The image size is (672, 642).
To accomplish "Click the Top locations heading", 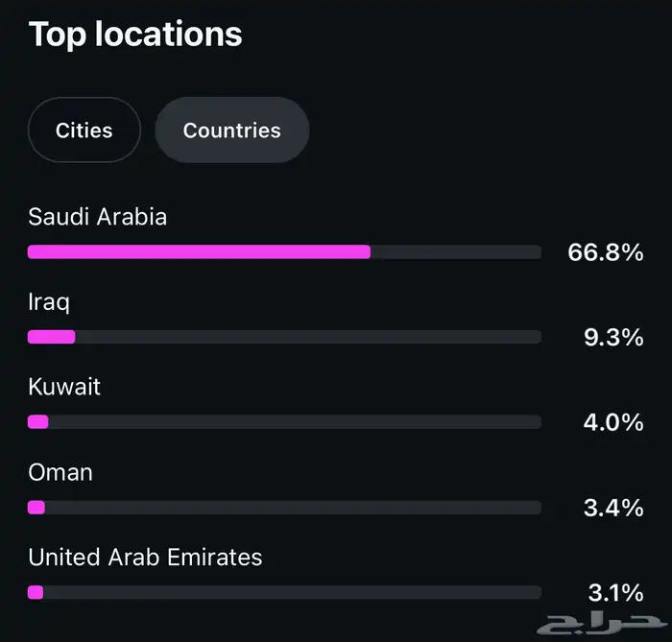I will pyautogui.click(x=135, y=34).
